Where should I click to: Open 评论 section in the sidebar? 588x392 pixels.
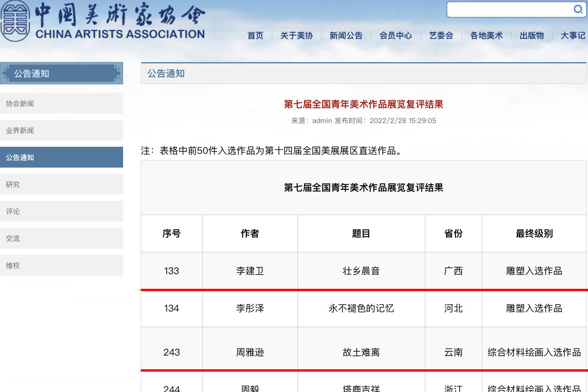click(62, 211)
